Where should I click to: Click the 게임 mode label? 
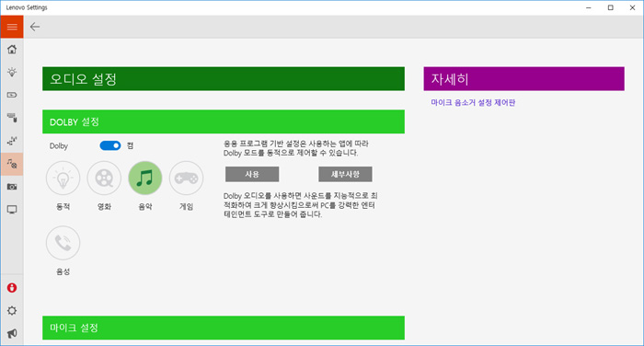point(186,207)
